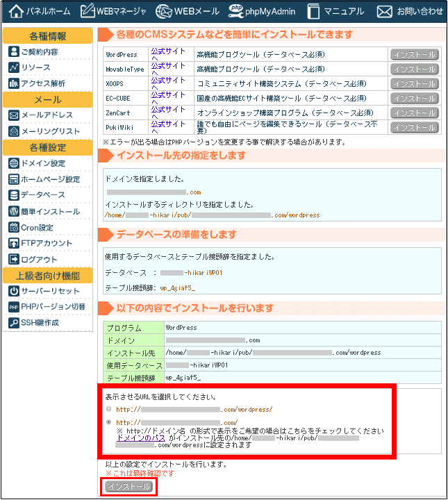
Task: Click the テーブル接頭辞 value wp_4giaf5_ in summary table
Action: (x=183, y=378)
